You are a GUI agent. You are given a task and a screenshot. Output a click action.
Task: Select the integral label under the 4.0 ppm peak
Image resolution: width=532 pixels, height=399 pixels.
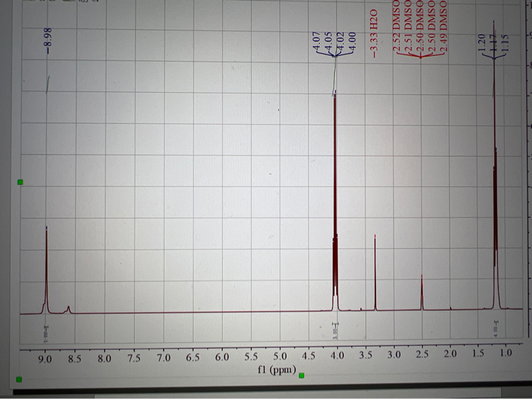click(x=337, y=332)
